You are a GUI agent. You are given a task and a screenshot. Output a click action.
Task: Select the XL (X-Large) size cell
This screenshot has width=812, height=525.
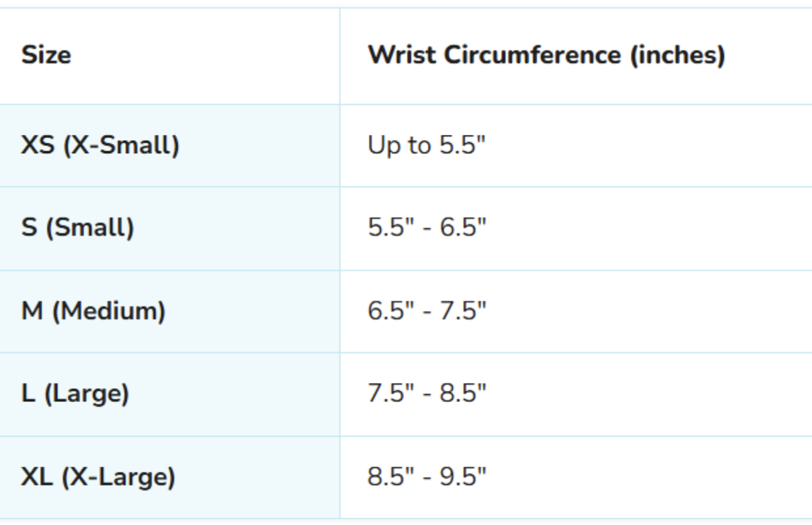tap(98, 477)
